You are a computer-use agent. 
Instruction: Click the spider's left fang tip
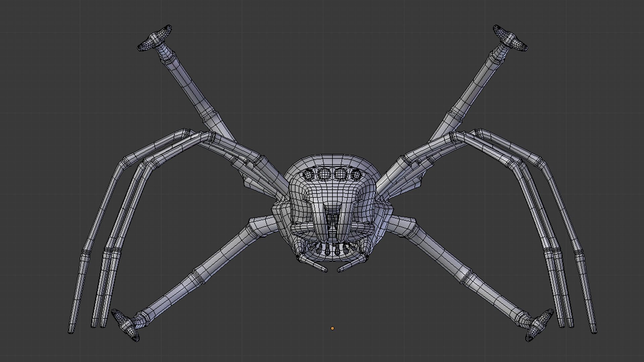tap(324, 269)
